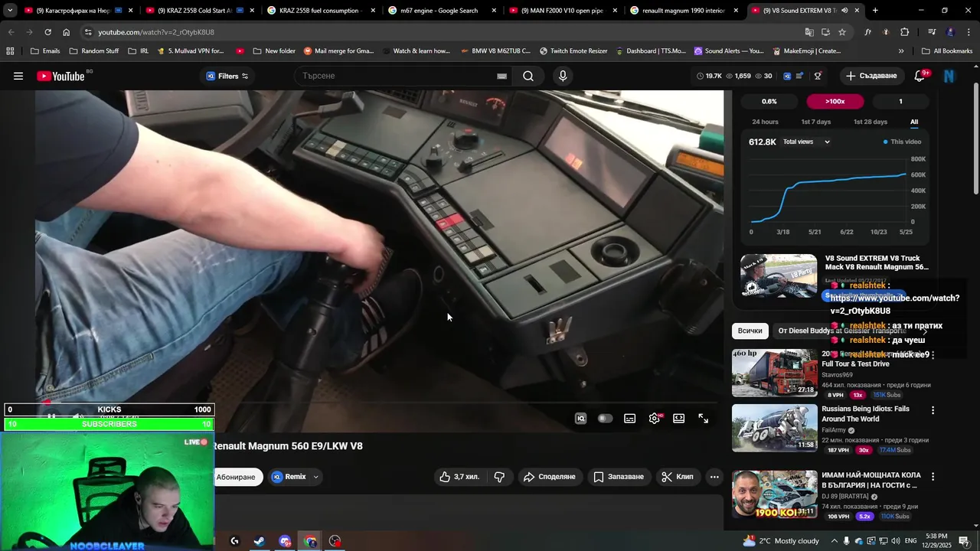Open Chrome three-dot menu

968,32
